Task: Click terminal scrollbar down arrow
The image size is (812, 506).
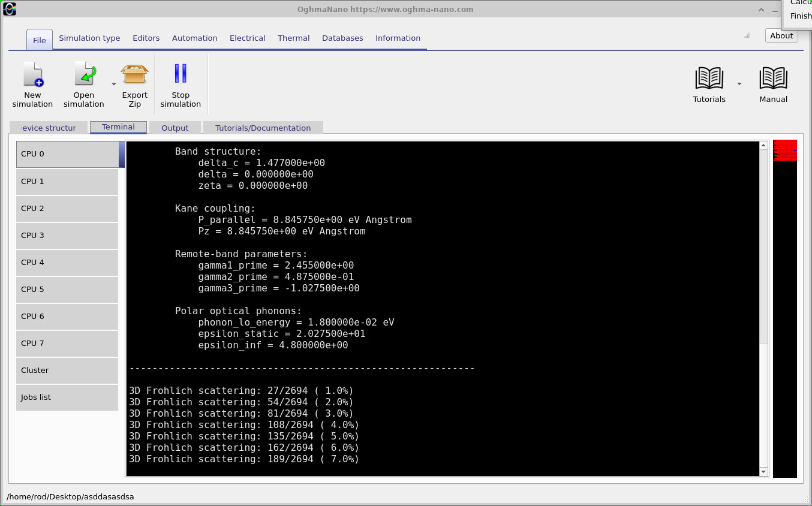Action: tap(763, 472)
